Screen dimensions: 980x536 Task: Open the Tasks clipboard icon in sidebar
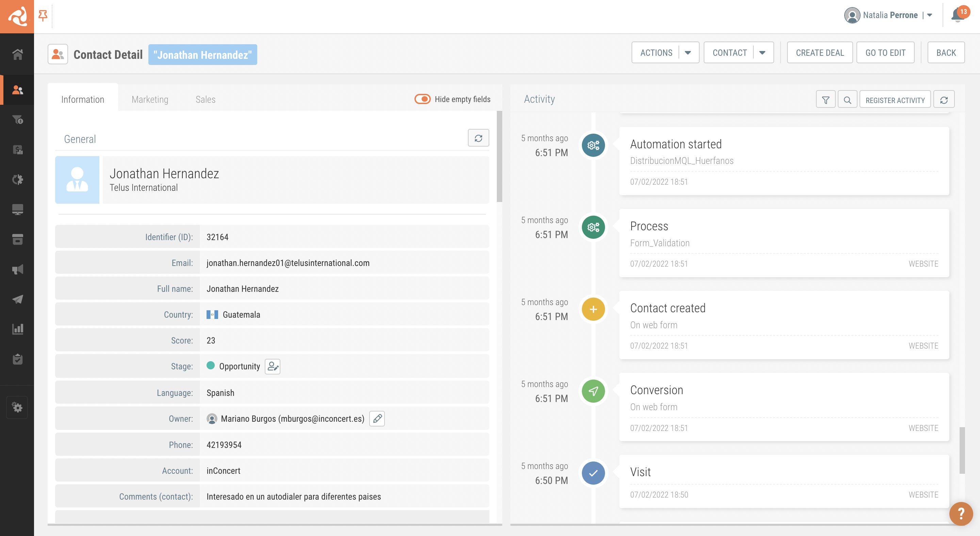point(17,359)
